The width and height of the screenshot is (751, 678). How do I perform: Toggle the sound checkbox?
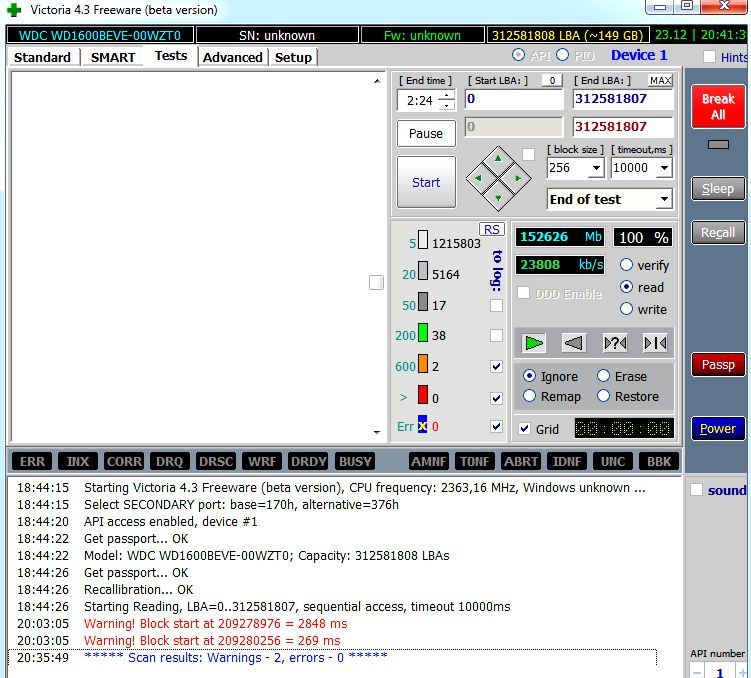click(x=696, y=490)
